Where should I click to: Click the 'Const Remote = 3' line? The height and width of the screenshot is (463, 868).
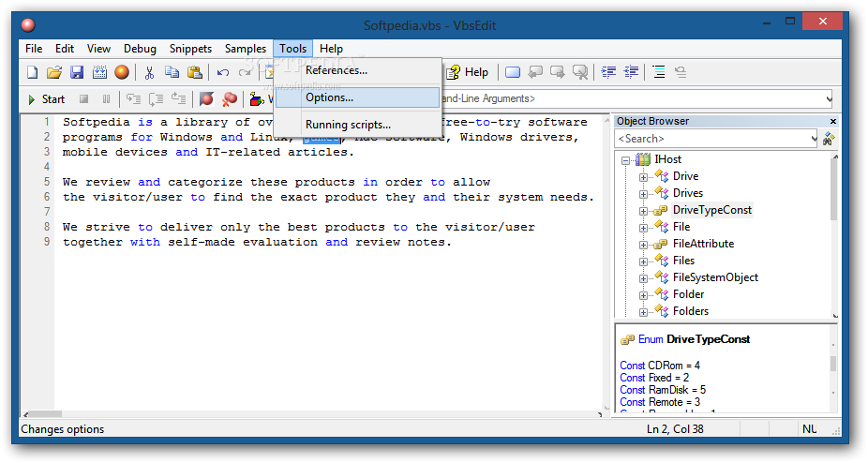[660, 402]
